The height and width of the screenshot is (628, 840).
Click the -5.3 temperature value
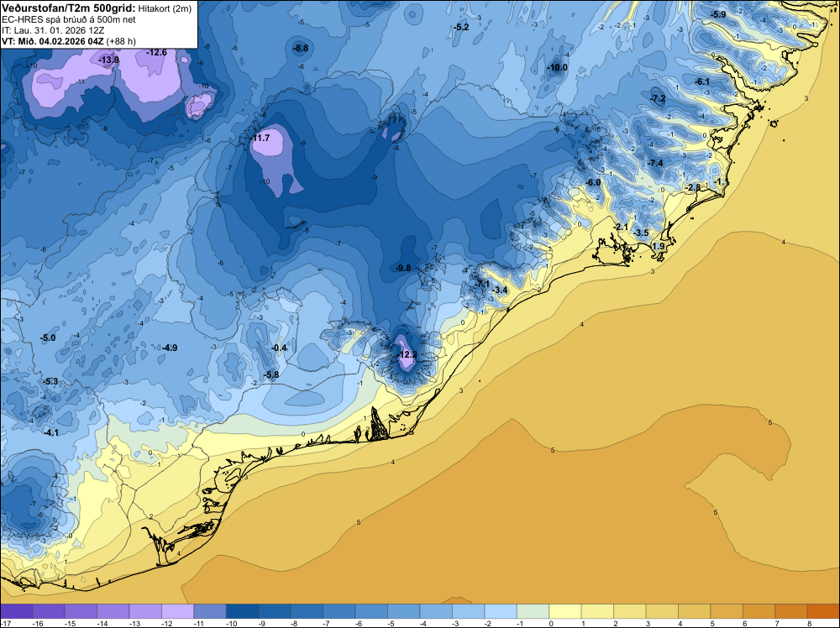[50, 382]
